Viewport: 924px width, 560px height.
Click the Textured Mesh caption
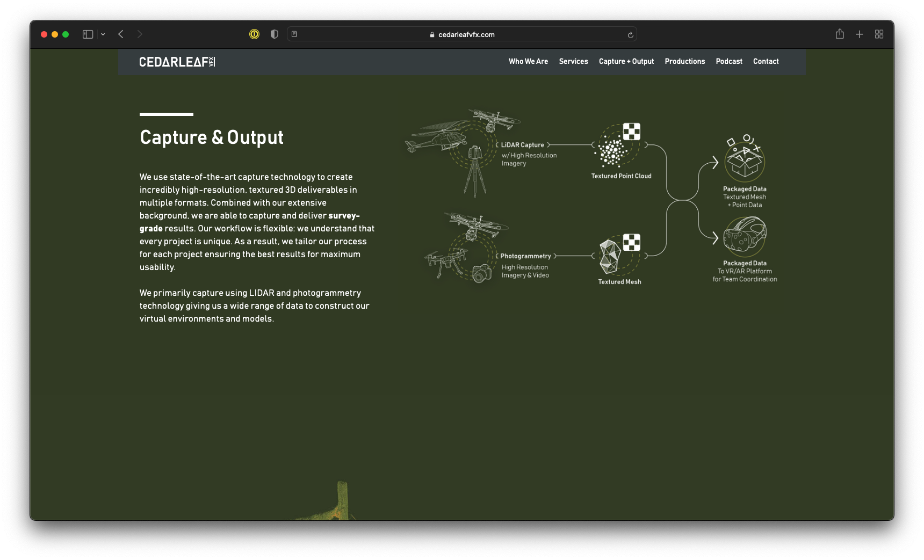coord(619,282)
